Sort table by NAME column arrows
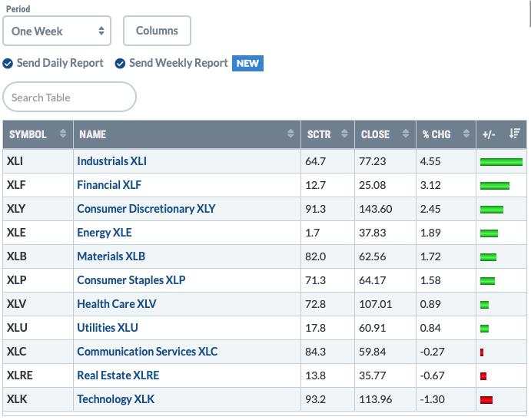Viewport: 531px width, 420px height. tap(290, 134)
